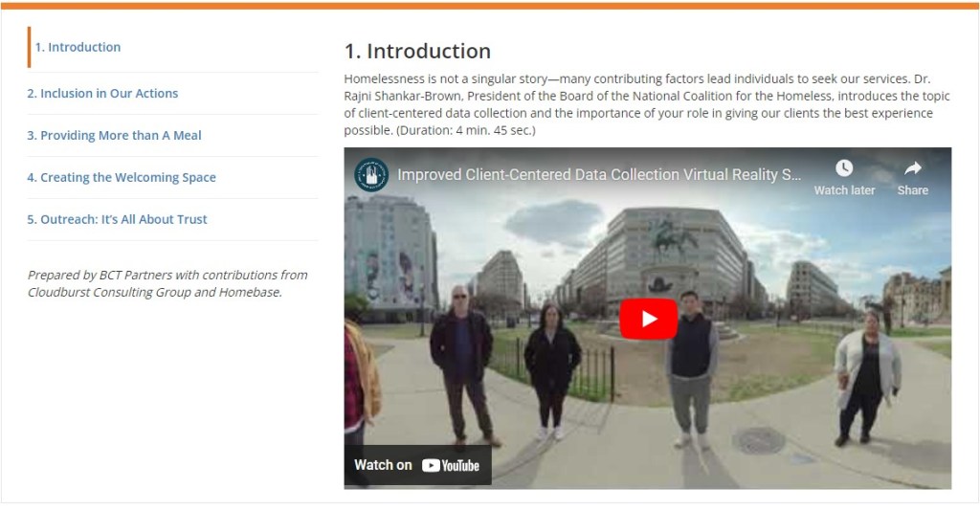Select the 1. Introduction sidebar tab

(x=78, y=47)
